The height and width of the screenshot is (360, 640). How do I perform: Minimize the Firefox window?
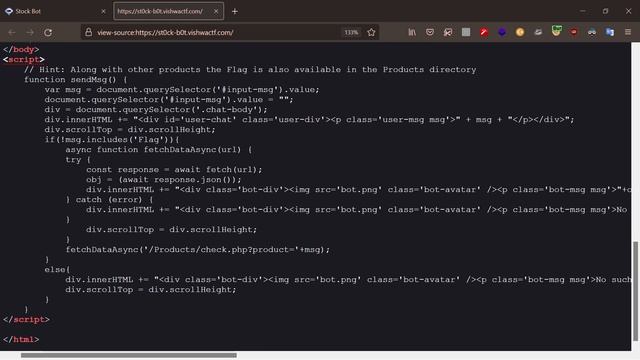point(582,11)
